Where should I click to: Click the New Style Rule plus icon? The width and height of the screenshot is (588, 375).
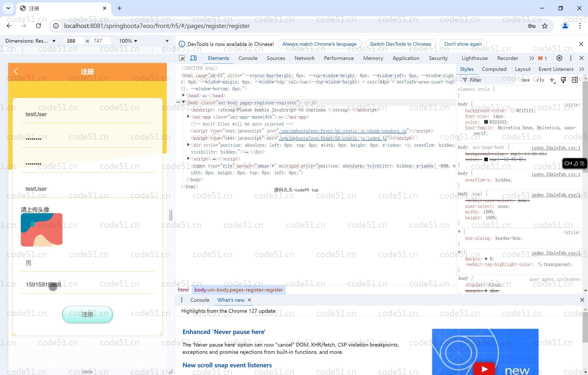tap(552, 80)
